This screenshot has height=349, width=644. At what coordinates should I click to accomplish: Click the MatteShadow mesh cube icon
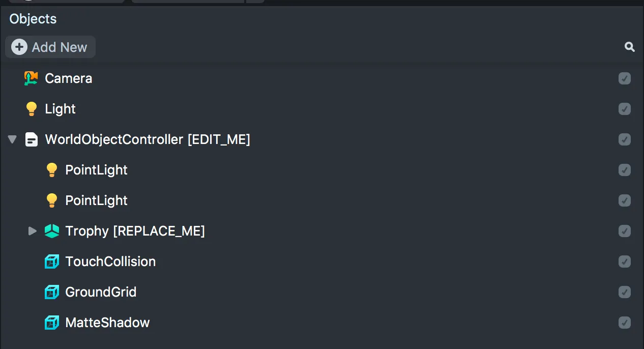[x=52, y=323]
